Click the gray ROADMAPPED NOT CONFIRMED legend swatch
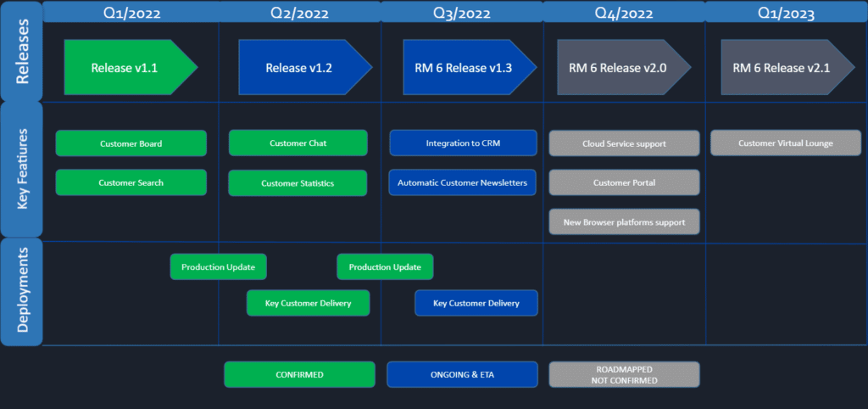 click(625, 375)
